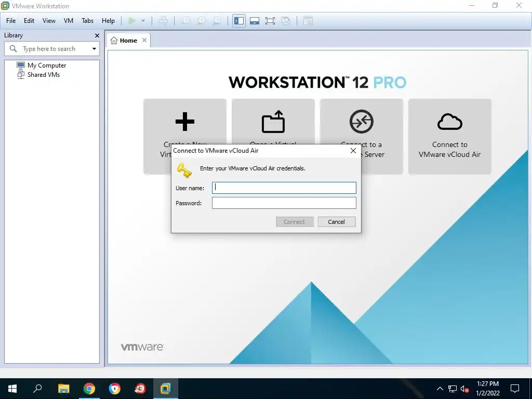The height and width of the screenshot is (399, 532).
Task: Open the View menu
Action: (x=49, y=21)
